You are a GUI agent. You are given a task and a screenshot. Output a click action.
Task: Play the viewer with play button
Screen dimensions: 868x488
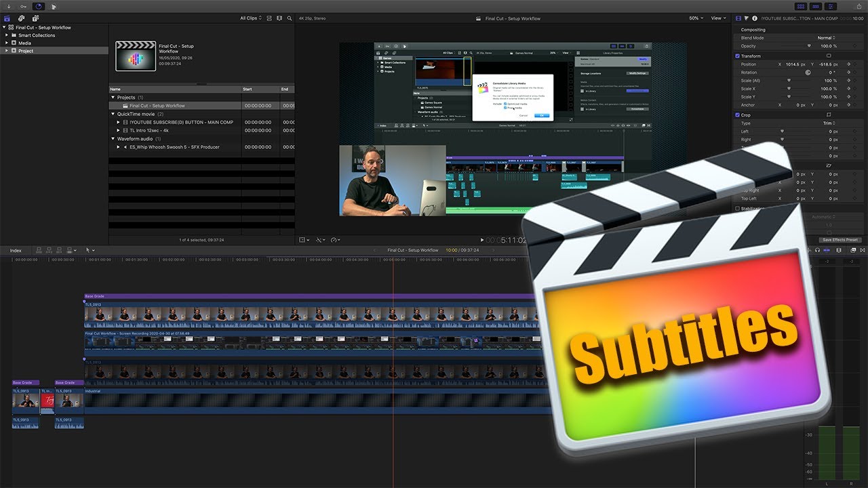tap(482, 239)
